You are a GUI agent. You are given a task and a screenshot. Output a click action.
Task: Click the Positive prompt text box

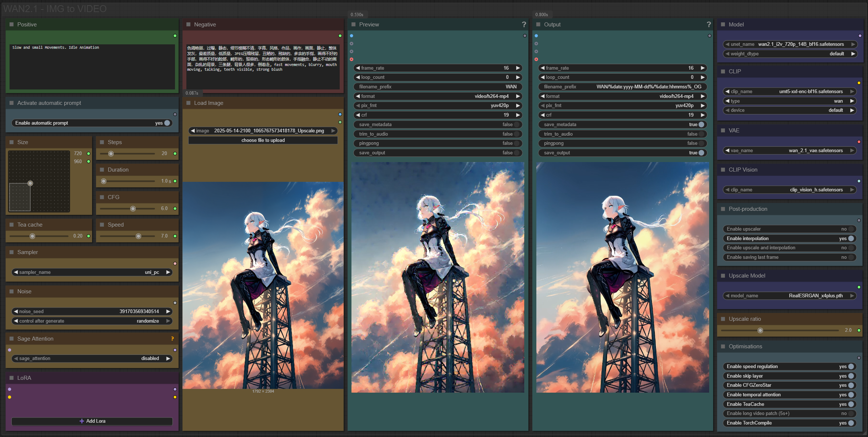[92, 67]
